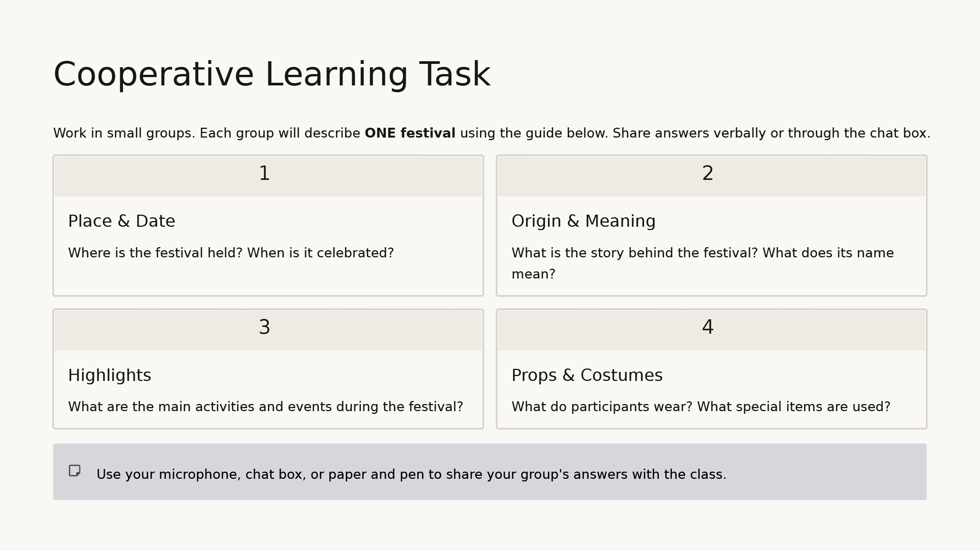Select card number 1 header
Viewport: 980px width, 551px height.
pyautogui.click(x=268, y=176)
